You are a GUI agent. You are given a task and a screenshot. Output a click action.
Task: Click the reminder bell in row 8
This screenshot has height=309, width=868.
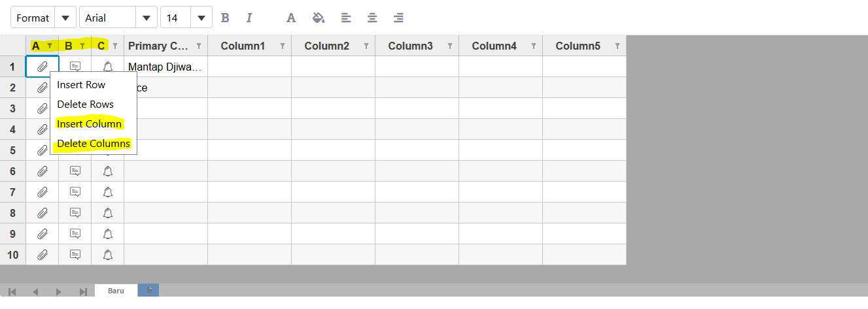108,213
